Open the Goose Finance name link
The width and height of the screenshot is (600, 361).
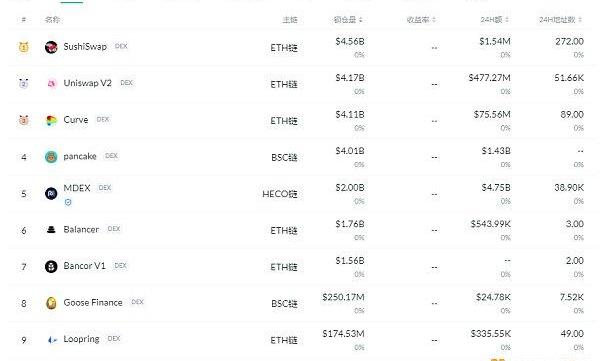coord(93,302)
